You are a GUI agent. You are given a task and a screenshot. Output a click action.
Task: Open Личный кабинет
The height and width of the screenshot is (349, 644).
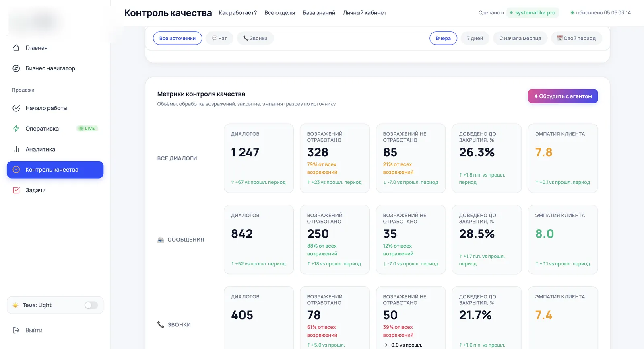(365, 13)
